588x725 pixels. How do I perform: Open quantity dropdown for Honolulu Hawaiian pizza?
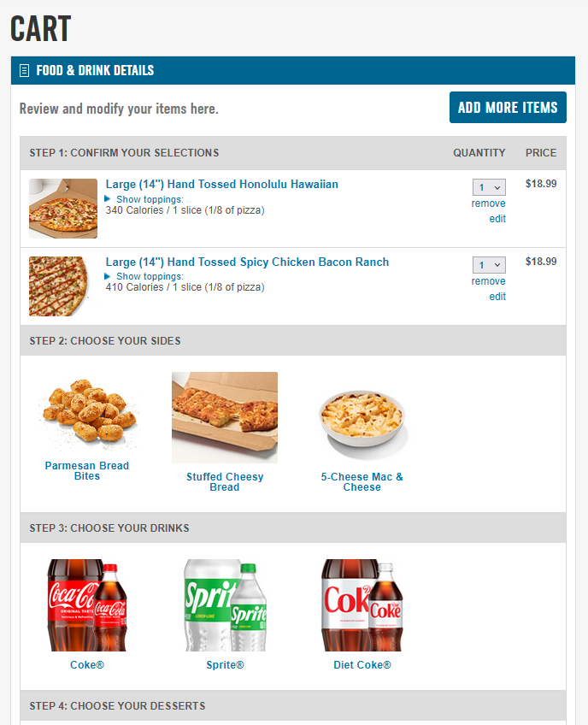pyautogui.click(x=489, y=187)
